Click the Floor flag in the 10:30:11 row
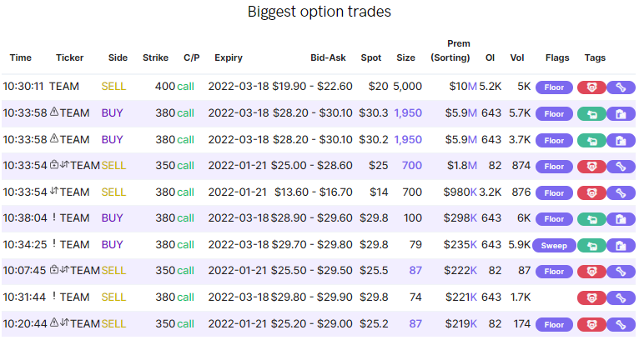Screen dimensions: 644x345 [554, 87]
